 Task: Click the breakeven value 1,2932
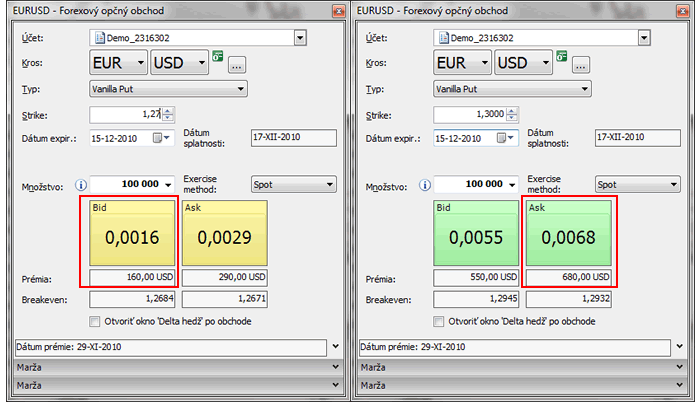pos(569,299)
